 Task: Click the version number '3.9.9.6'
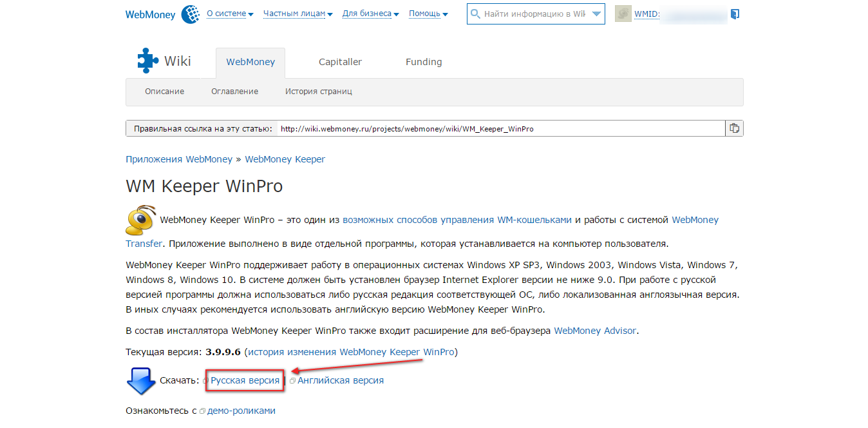(x=223, y=352)
